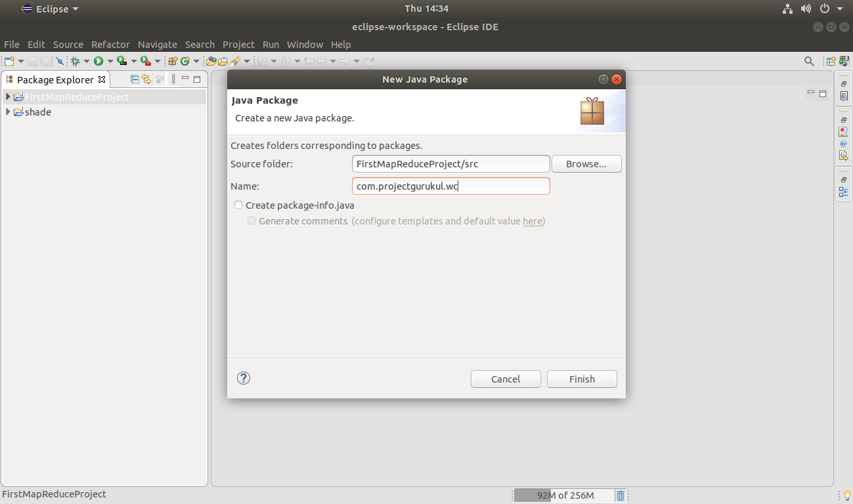The width and height of the screenshot is (853, 504).
Task: Minimize the Package Explorer view
Action: point(185,77)
